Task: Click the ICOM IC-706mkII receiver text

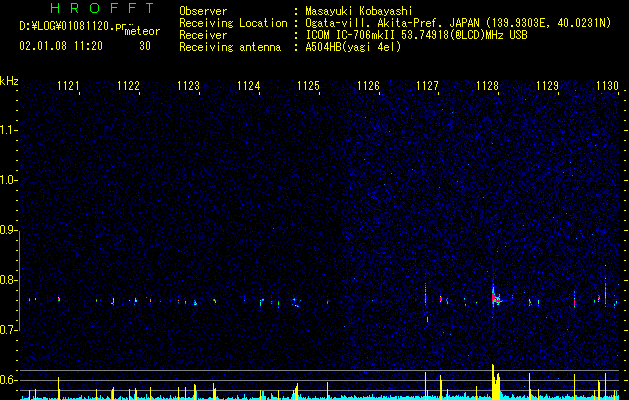Action: click(416, 35)
